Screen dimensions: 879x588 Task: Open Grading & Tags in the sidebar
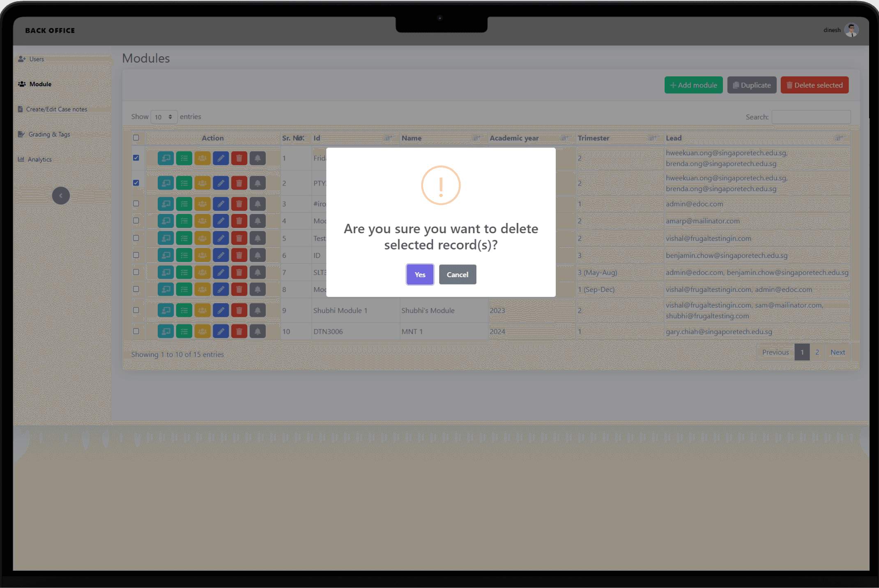tap(49, 134)
